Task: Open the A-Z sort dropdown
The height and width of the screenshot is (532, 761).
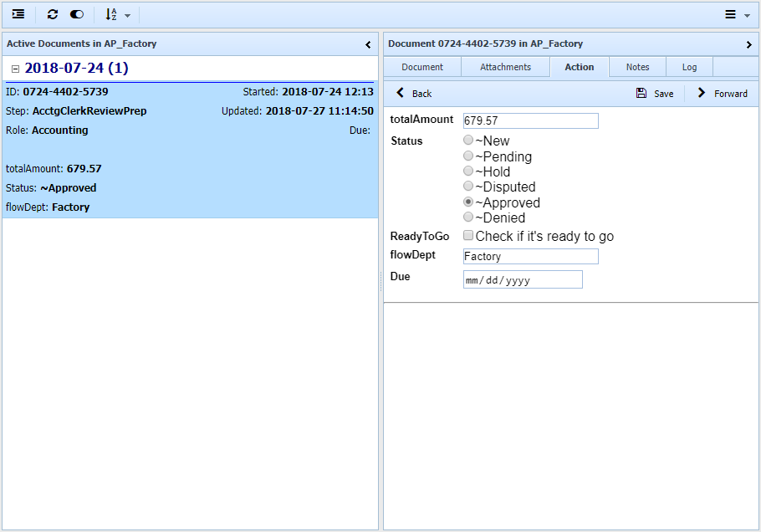Action: (x=117, y=14)
